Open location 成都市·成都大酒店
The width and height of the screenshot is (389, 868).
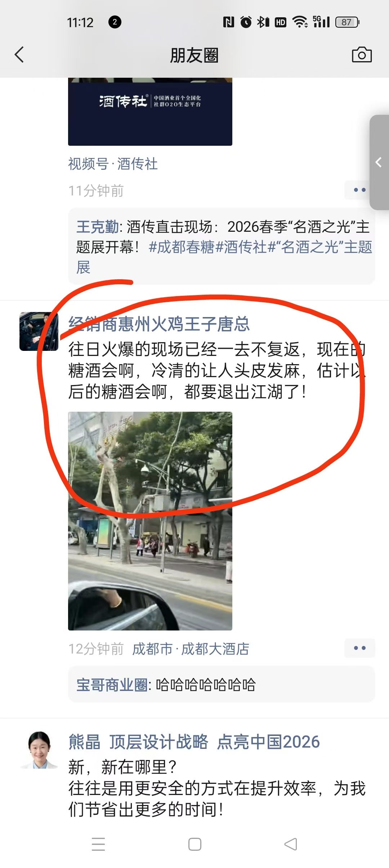coord(191,649)
